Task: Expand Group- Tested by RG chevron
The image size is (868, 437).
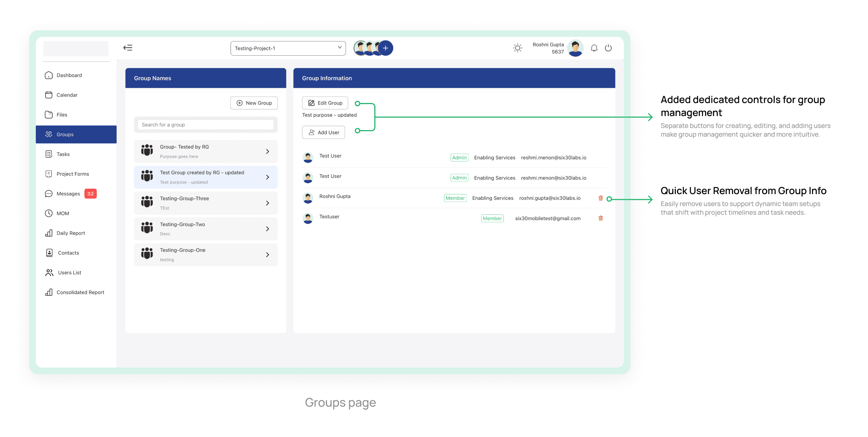Action: [267, 151]
